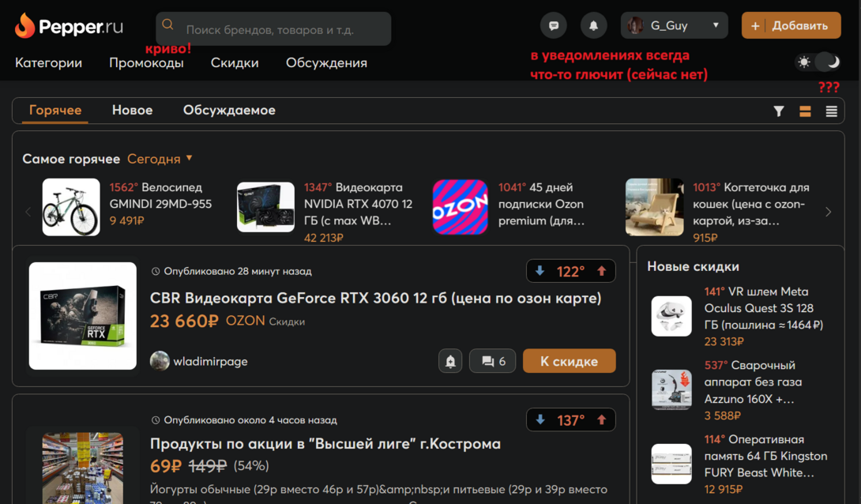This screenshot has height=504, width=861.
Task: Switch to compact list view icon
Action: tap(831, 111)
